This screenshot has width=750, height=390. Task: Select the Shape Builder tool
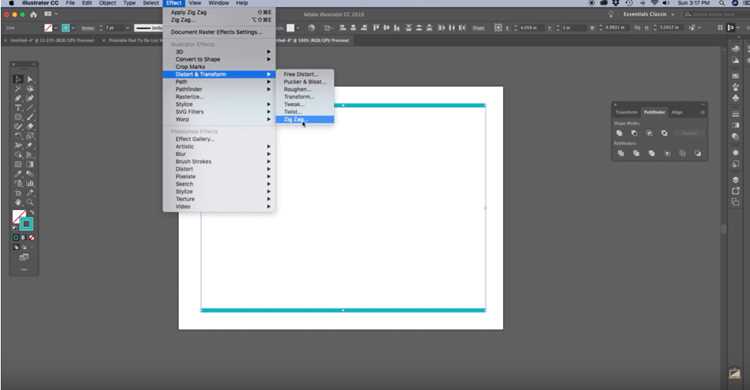pos(18,155)
